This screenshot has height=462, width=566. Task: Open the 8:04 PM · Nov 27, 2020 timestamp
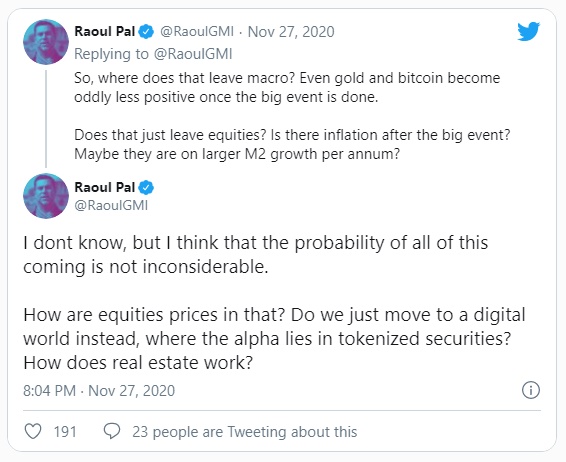[x=99, y=391]
